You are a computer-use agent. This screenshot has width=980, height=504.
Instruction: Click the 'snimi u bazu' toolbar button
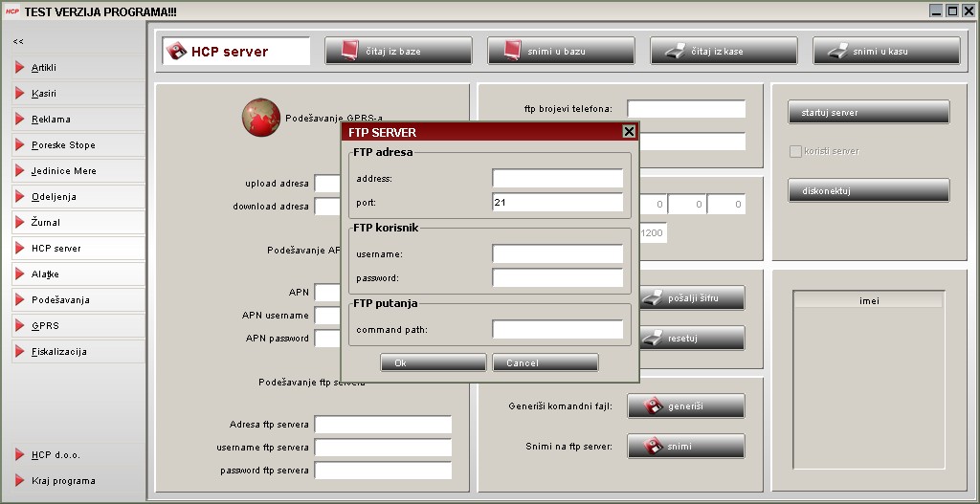click(x=561, y=51)
